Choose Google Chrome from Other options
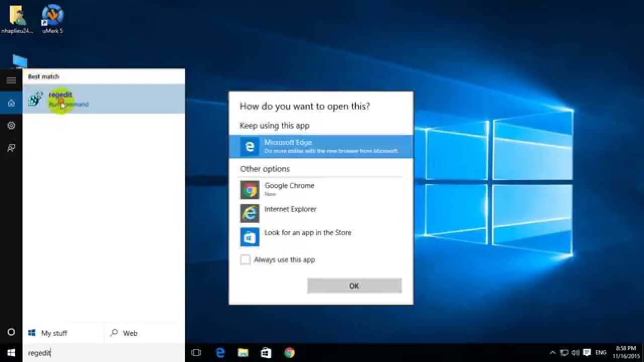 click(321, 190)
